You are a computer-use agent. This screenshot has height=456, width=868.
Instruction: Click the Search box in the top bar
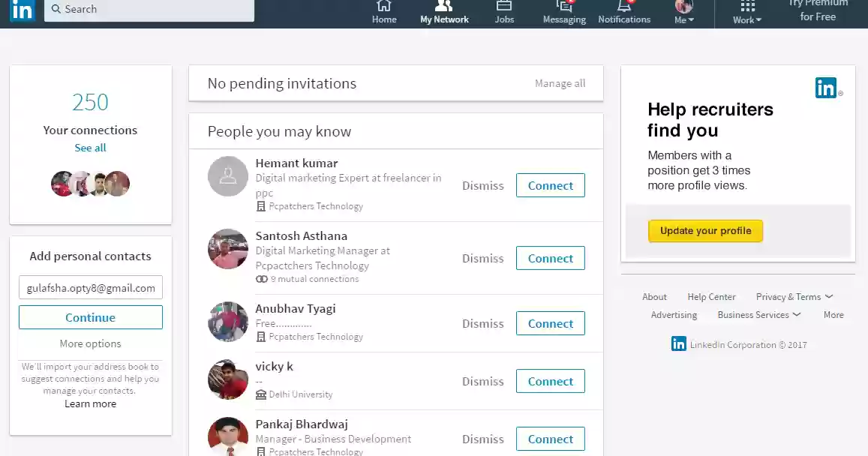[x=149, y=10]
